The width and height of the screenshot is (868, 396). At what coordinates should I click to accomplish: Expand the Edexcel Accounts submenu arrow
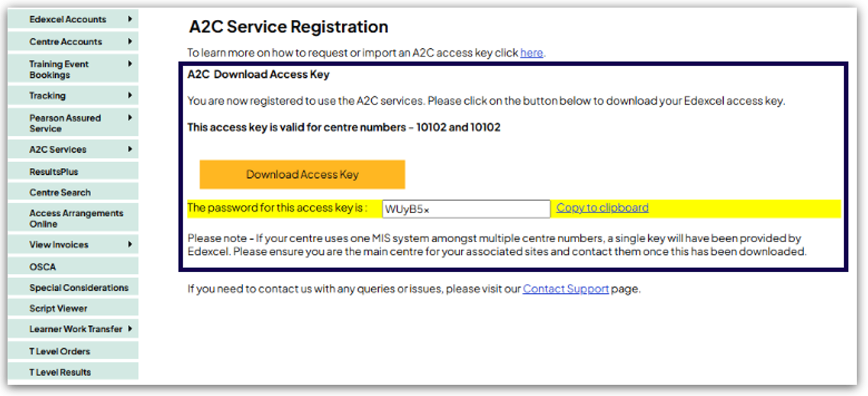[x=129, y=19]
